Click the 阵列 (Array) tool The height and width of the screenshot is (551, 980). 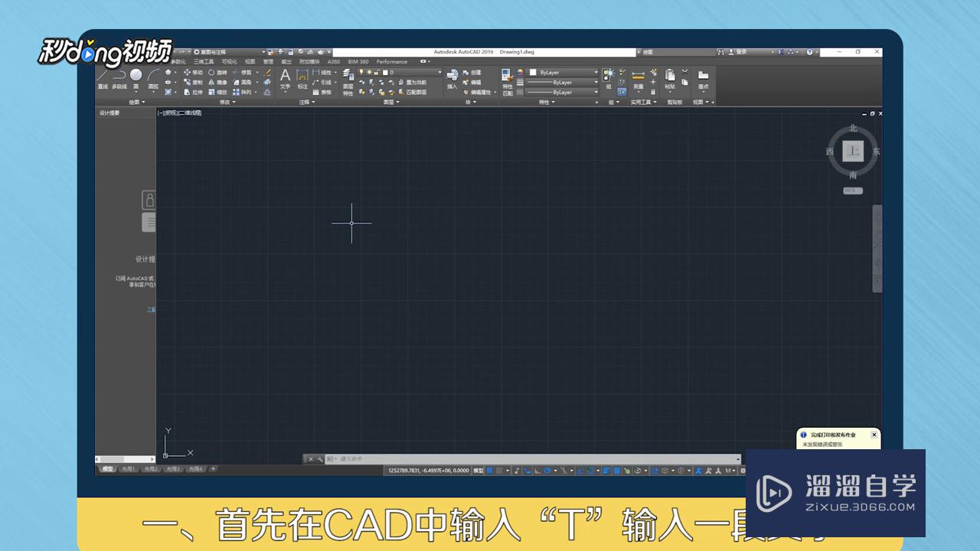(x=242, y=92)
